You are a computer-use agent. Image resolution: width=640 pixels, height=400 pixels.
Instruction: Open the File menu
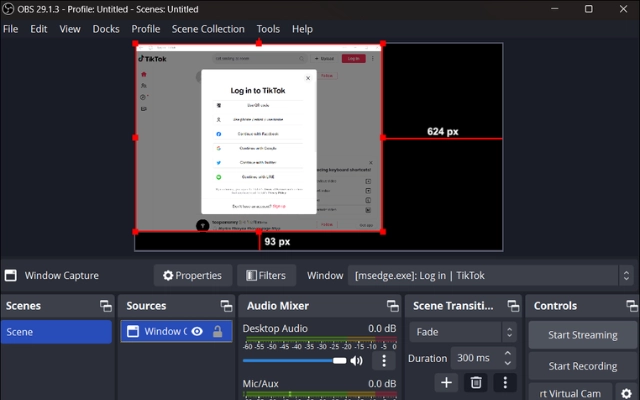pos(11,29)
